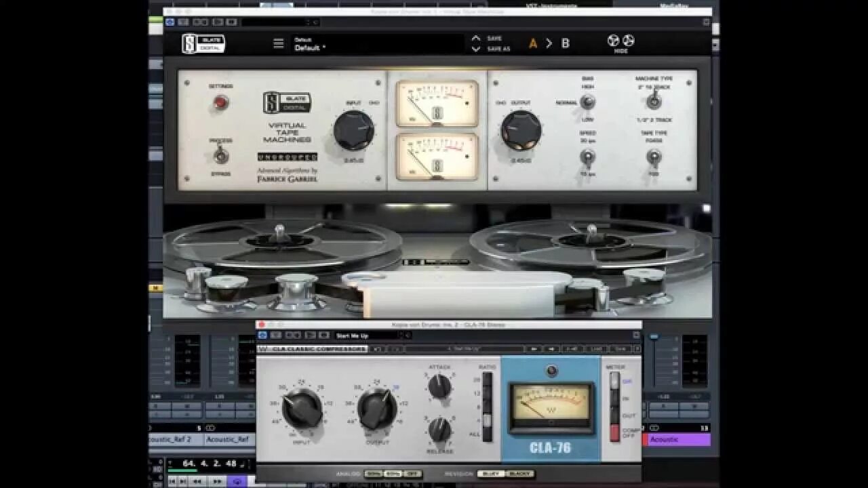Click the CLA-76 Output knob
The image size is (868, 488).
pyautogui.click(x=377, y=409)
